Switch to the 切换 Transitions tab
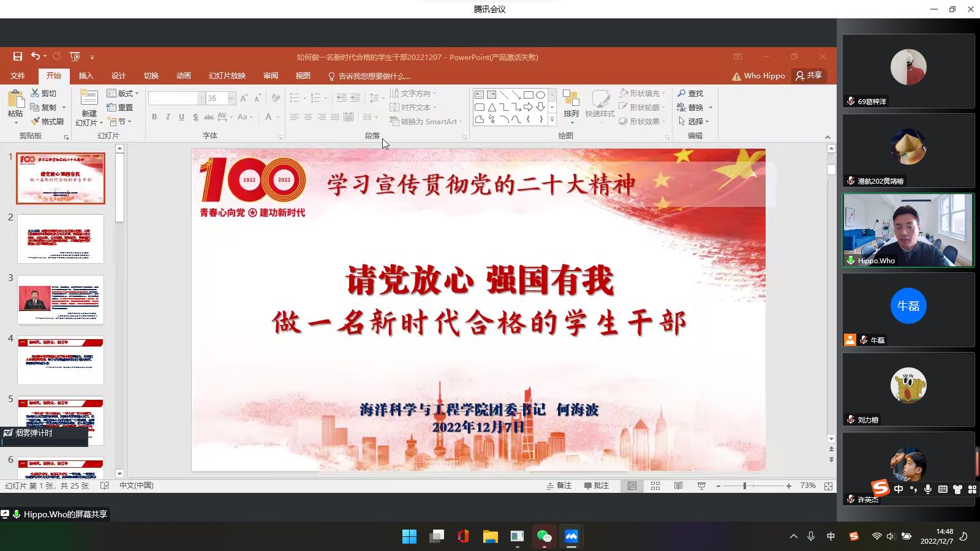This screenshot has height=551, width=980. pos(151,76)
